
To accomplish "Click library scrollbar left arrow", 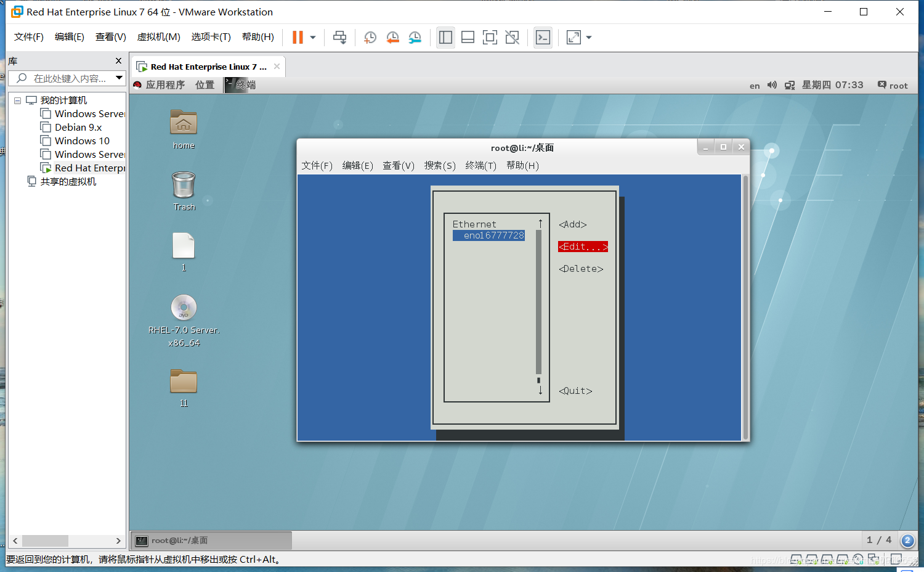I will coord(15,541).
